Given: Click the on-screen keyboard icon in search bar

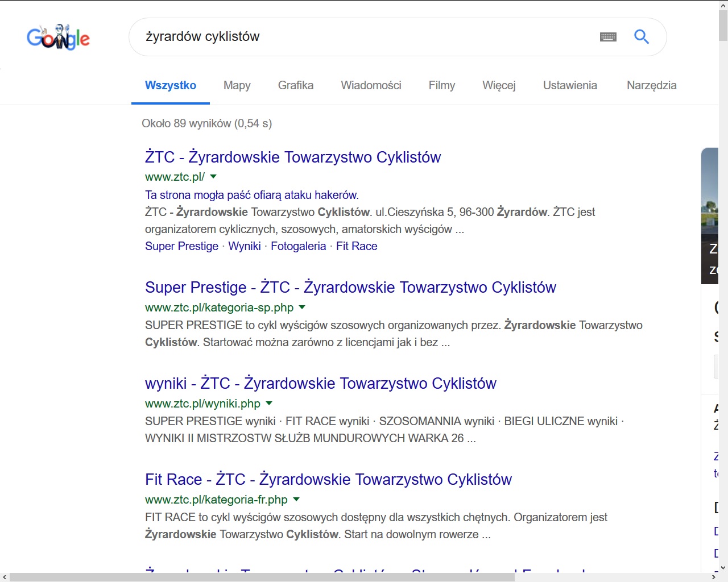Looking at the screenshot, I should click(x=608, y=36).
